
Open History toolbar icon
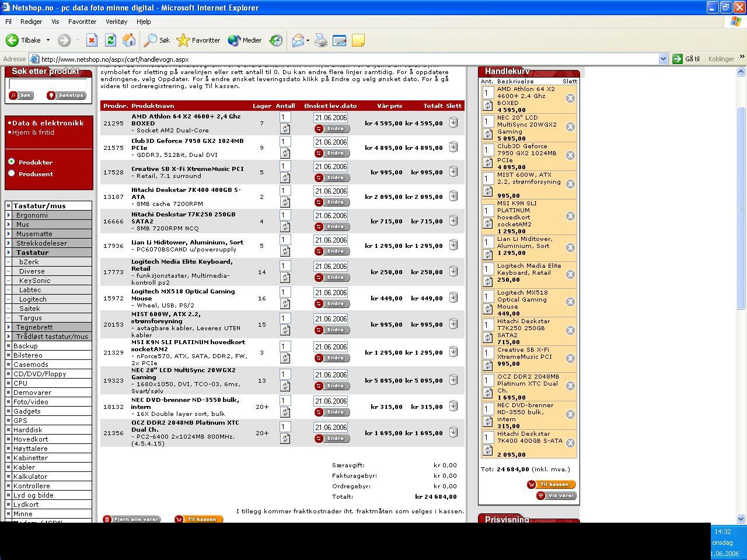275,40
